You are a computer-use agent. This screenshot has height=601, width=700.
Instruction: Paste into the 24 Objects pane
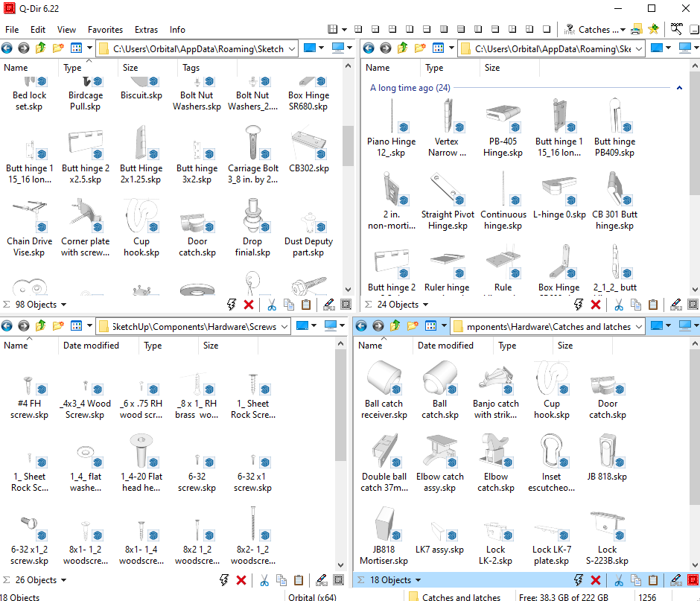(x=652, y=305)
